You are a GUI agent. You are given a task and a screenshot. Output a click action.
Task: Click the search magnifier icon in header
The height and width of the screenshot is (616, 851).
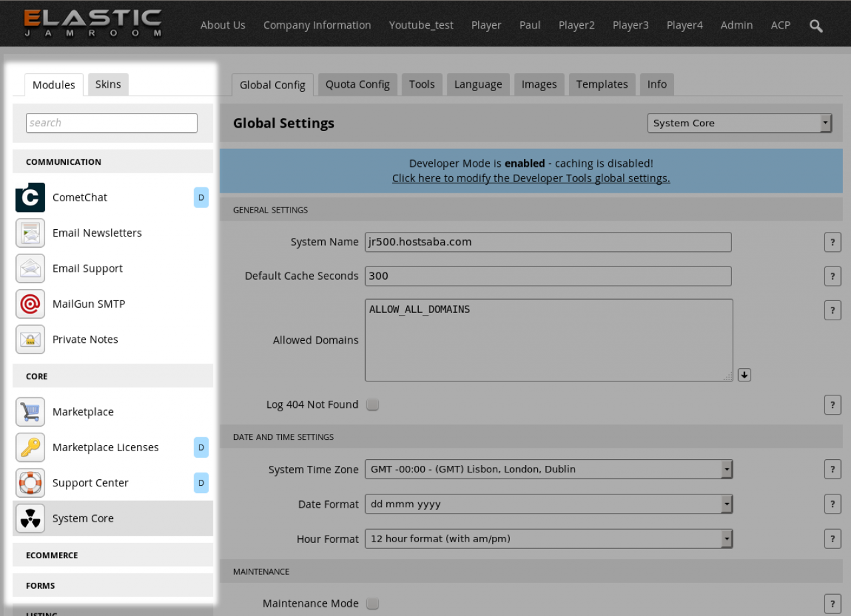point(816,26)
